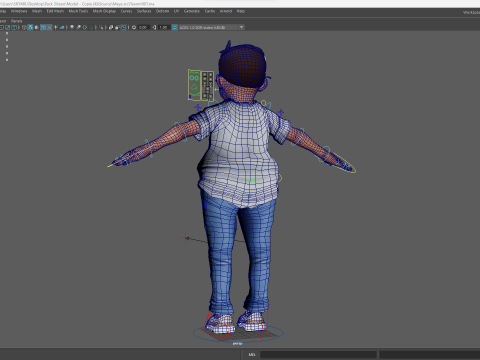
Task: Toggle Wireframe on Shaded viewport icon
Action: (x=43, y=27)
